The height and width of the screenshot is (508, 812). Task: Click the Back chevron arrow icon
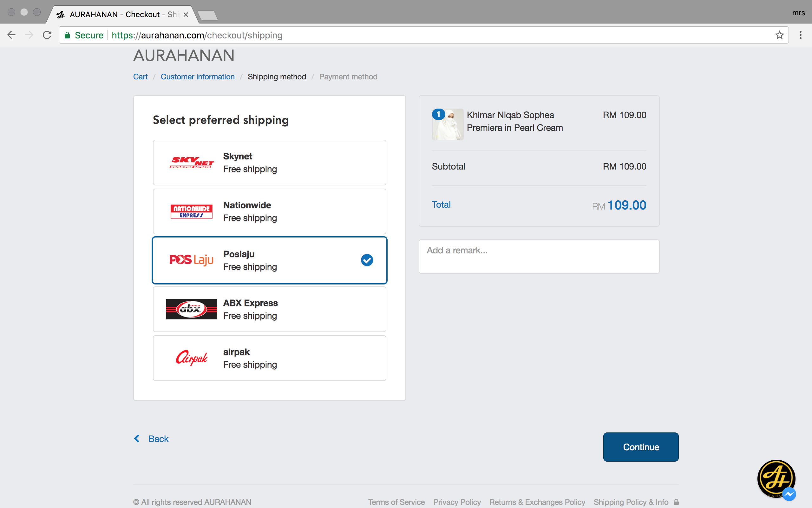click(137, 438)
